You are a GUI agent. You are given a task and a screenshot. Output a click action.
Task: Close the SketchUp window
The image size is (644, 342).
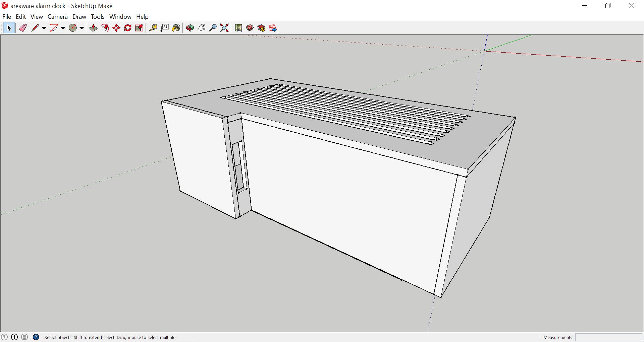[632, 6]
